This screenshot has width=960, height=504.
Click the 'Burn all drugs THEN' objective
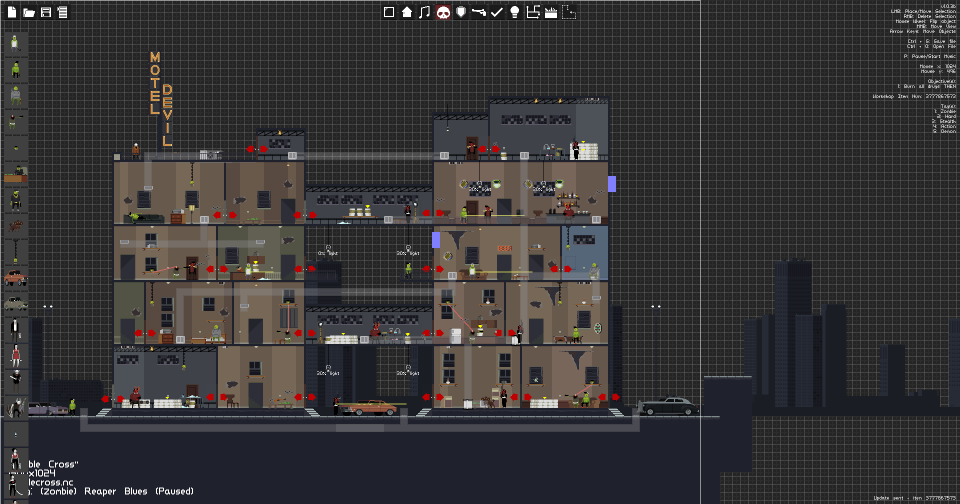point(926,86)
